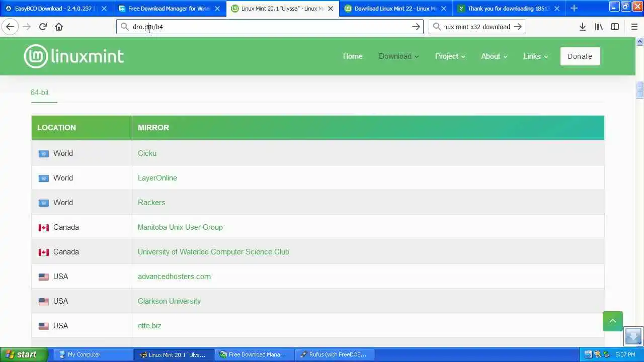
Task: Open the Cicku mirror link
Action: click(147, 153)
